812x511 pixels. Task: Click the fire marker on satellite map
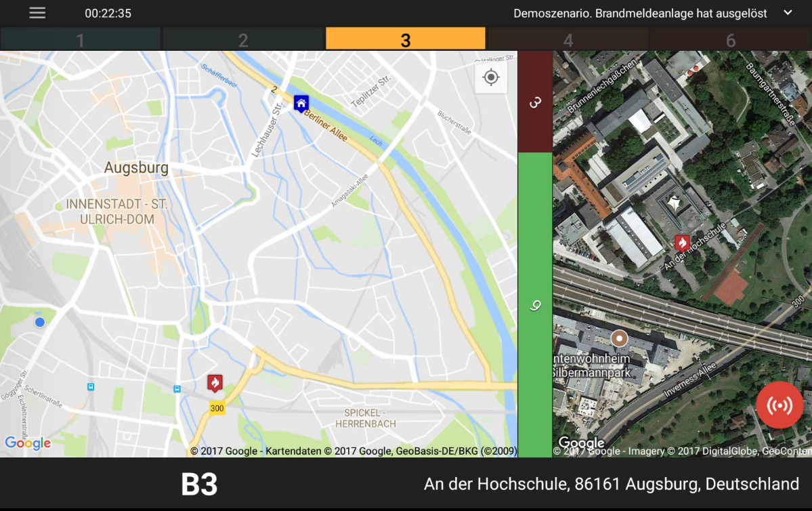coord(682,242)
